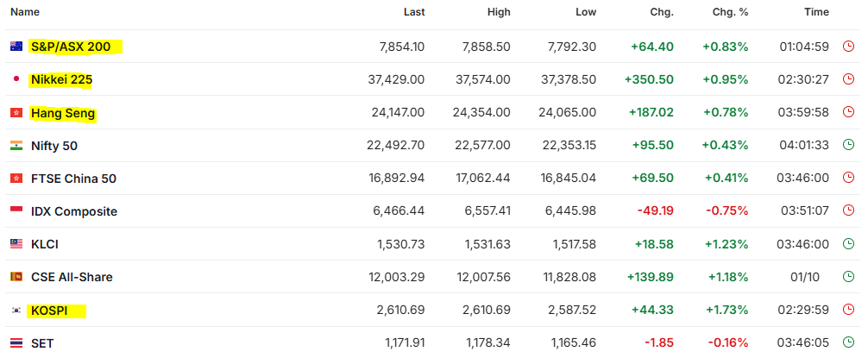Click the Australian flag icon beside S&P/ASX 200
868x358 pixels.
pyautogui.click(x=16, y=47)
